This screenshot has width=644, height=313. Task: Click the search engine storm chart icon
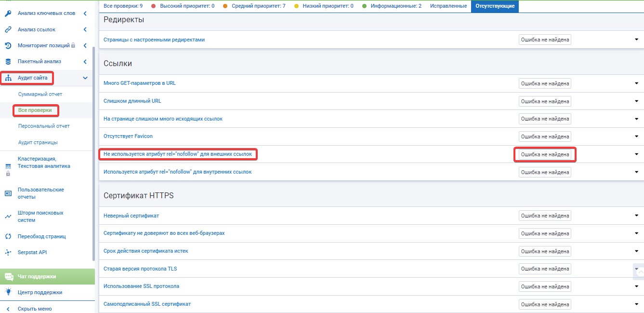[8, 217]
